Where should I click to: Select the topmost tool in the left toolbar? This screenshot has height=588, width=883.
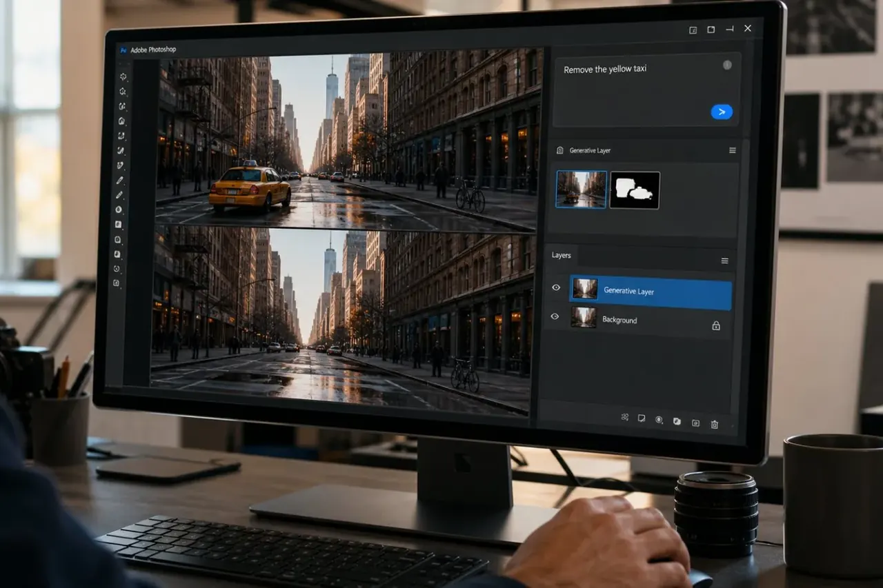(x=123, y=77)
